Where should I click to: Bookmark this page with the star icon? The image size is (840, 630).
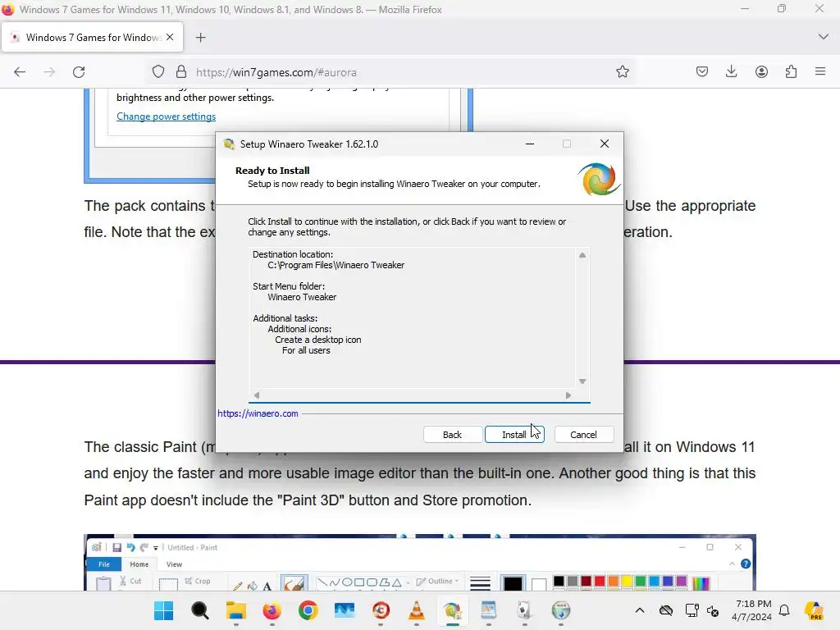click(x=622, y=72)
